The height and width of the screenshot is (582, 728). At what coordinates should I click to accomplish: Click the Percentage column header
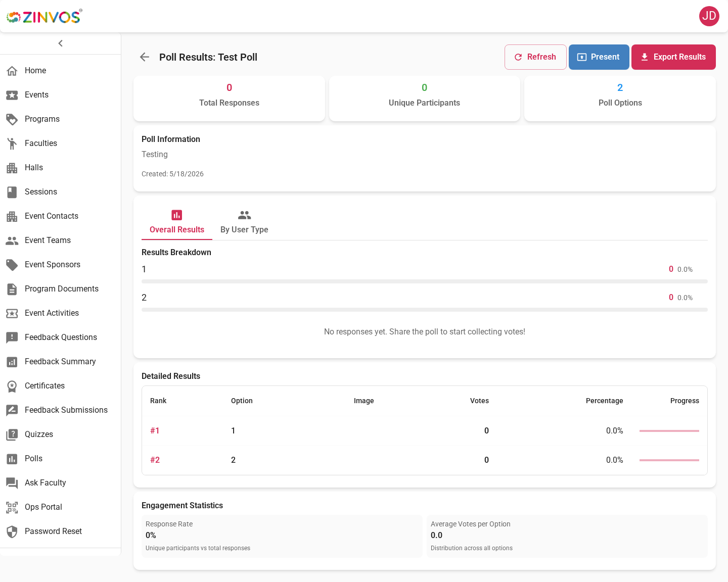pos(604,401)
